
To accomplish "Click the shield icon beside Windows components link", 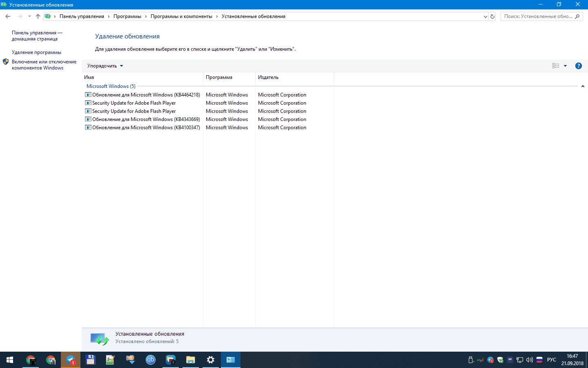I will click(6, 62).
